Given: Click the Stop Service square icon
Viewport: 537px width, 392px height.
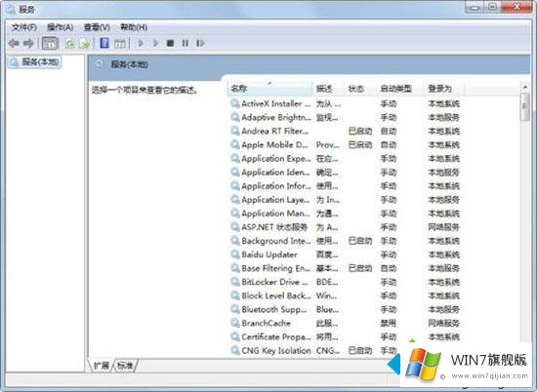Looking at the screenshot, I should click(x=170, y=43).
